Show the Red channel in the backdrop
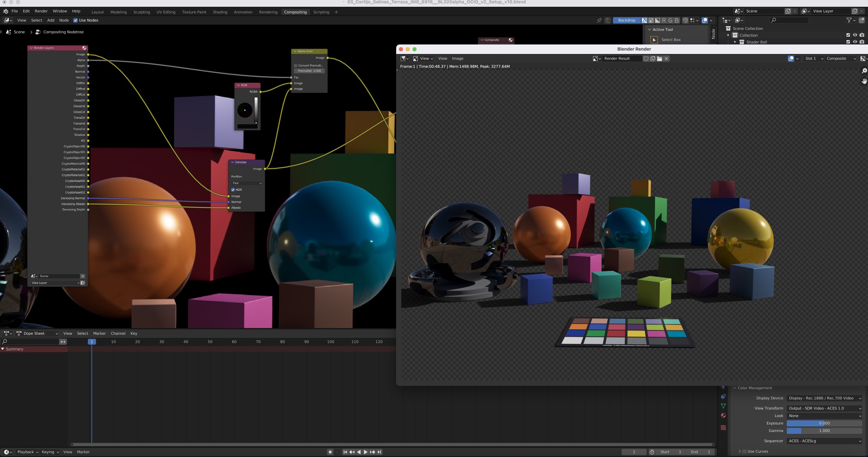This screenshot has height=457, width=868. 664,20
